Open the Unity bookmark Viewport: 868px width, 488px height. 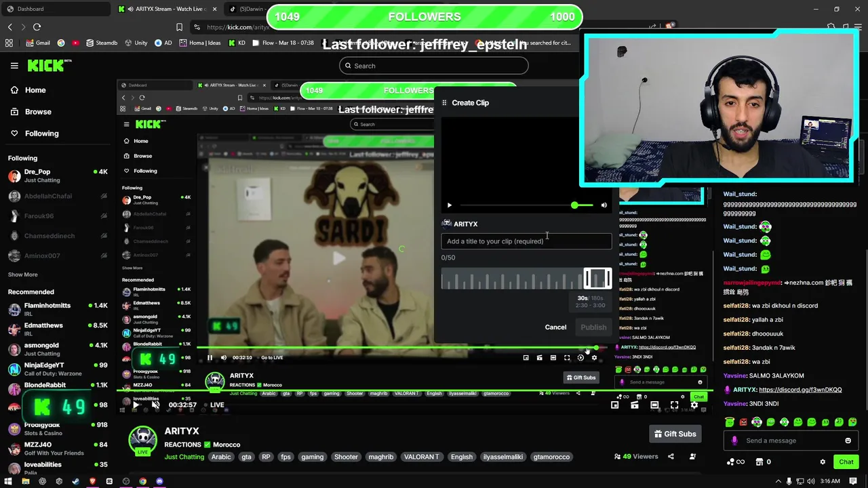pos(136,43)
